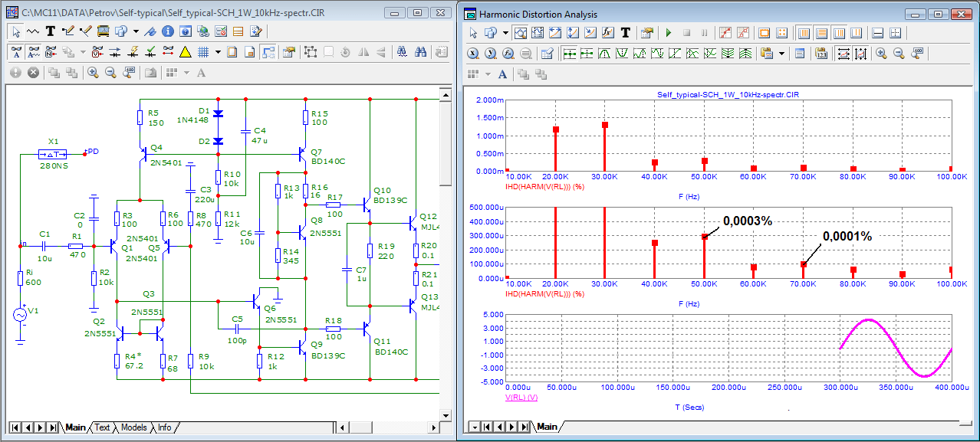Open the Models tab in schematic window
This screenshot has height=442, width=980.
(133, 427)
